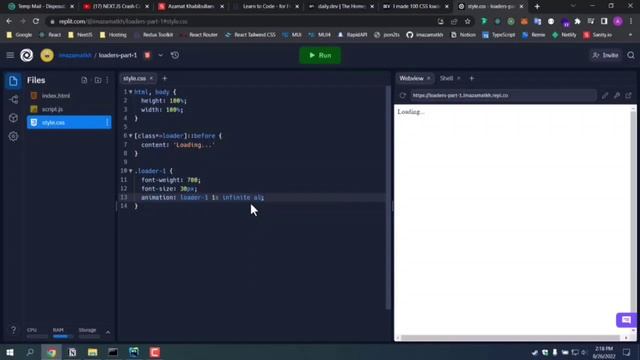The image size is (640, 360).
Task: Click the taskbar search icon
Action: [x=30, y=352]
